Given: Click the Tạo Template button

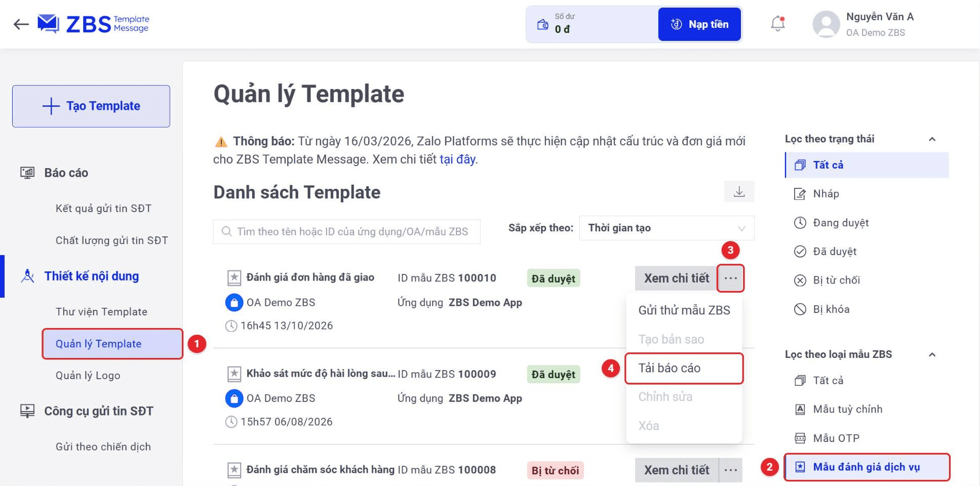Looking at the screenshot, I should tap(91, 106).
